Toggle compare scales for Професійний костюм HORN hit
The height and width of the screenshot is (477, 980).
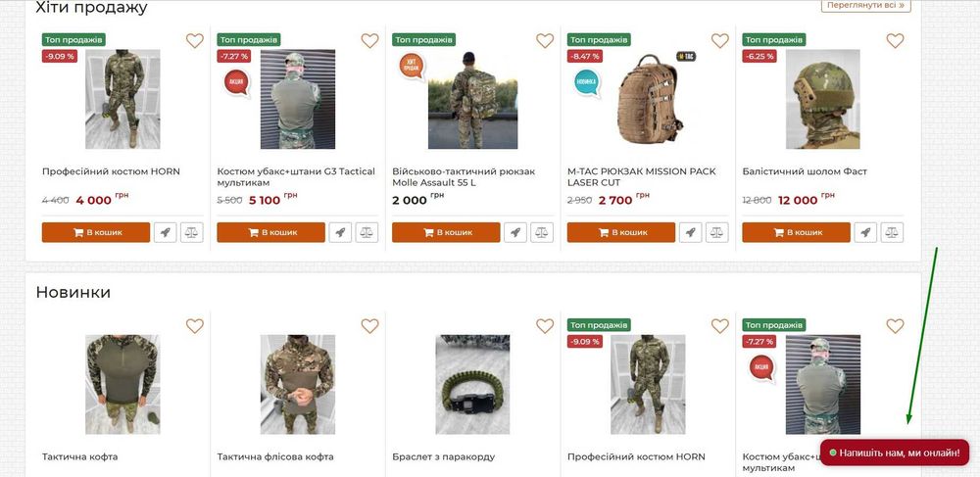[x=192, y=233]
